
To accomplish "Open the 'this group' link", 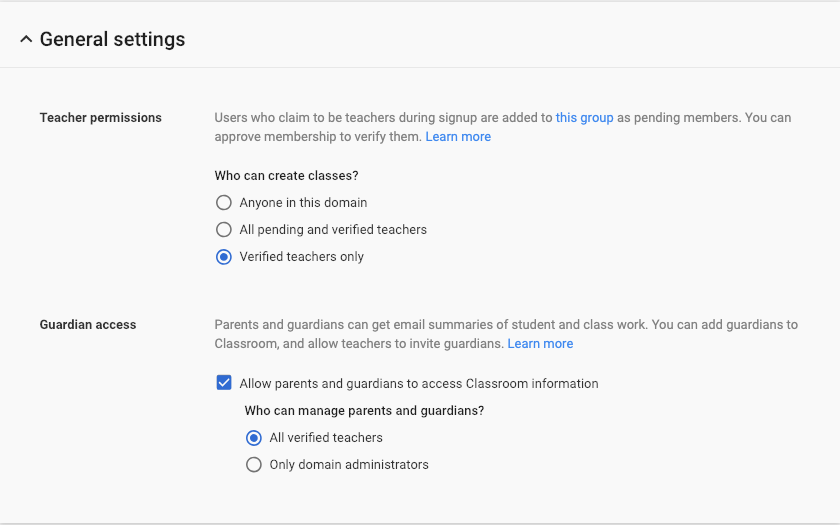I will 584,118.
